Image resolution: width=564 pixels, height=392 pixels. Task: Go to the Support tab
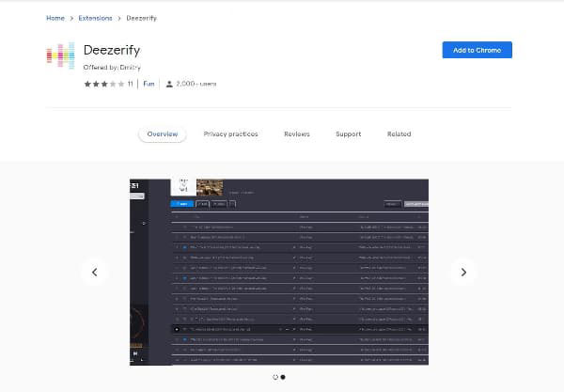coord(348,133)
